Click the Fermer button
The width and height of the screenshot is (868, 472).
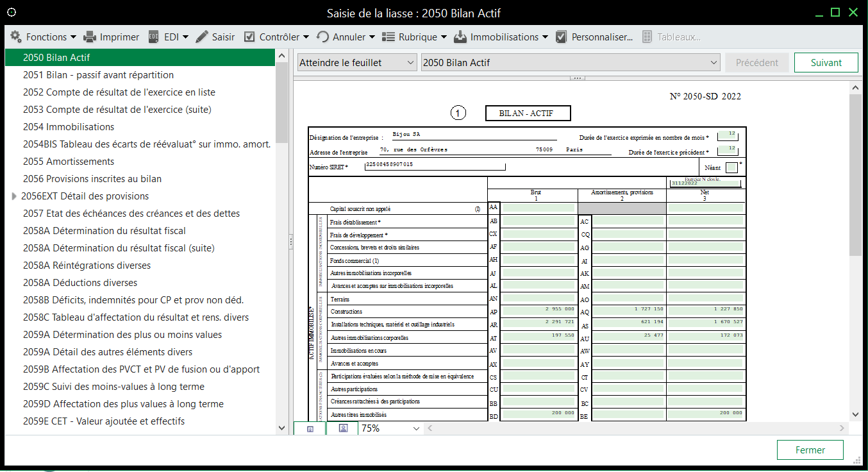tap(810, 450)
